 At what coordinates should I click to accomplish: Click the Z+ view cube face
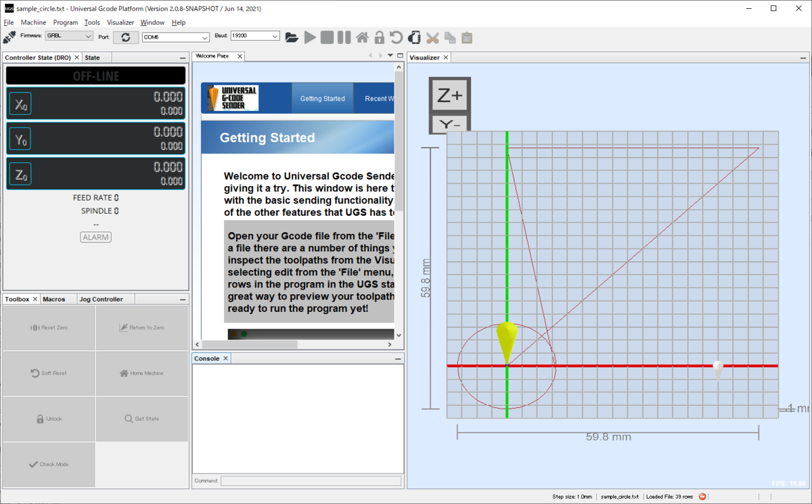[x=450, y=96]
